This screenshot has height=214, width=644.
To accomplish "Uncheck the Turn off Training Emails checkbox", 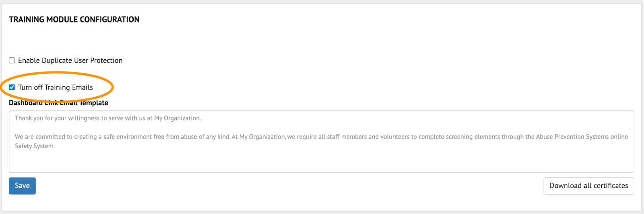I will pos(12,87).
